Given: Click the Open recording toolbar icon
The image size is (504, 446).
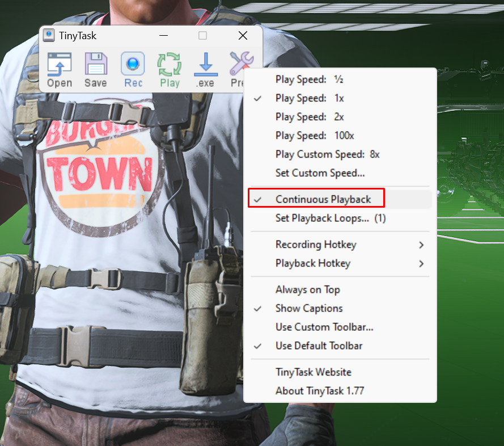Looking at the screenshot, I should click(60, 70).
